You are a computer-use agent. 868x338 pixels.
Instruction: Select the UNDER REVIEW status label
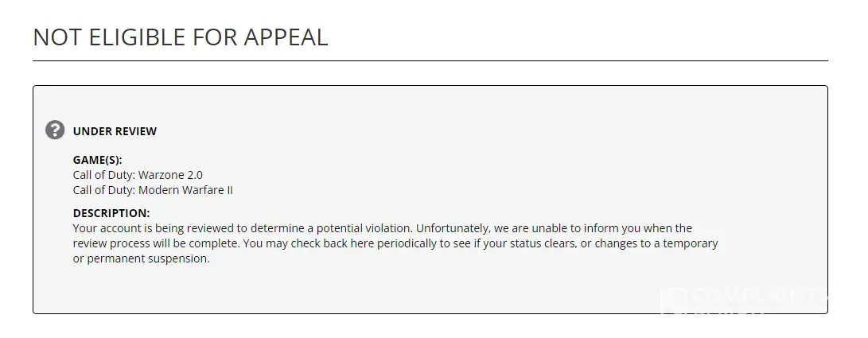click(x=115, y=131)
